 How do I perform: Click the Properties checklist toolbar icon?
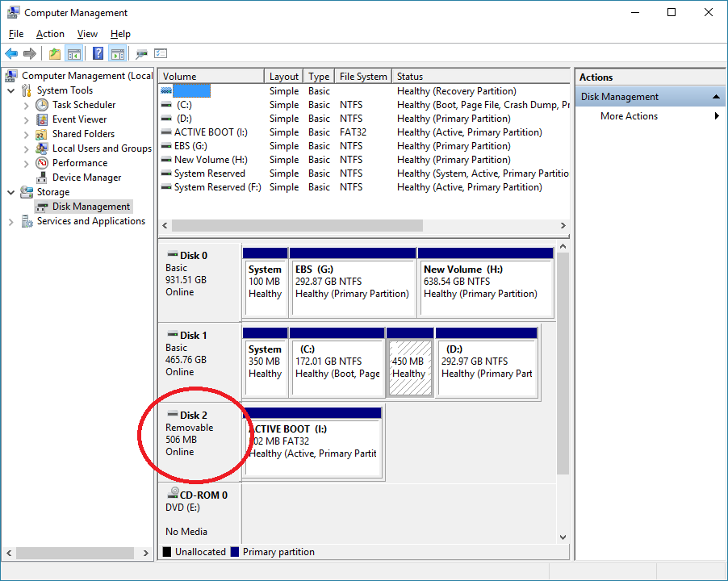coord(161,54)
